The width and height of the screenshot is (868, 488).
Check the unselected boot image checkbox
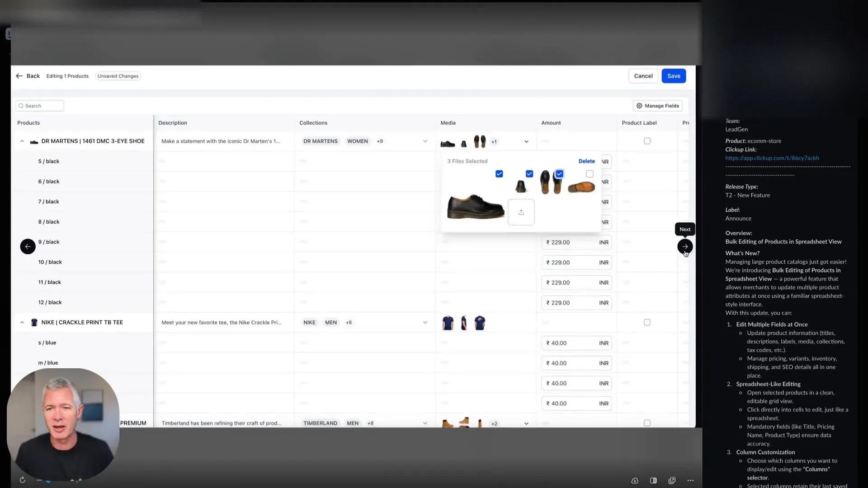(589, 174)
